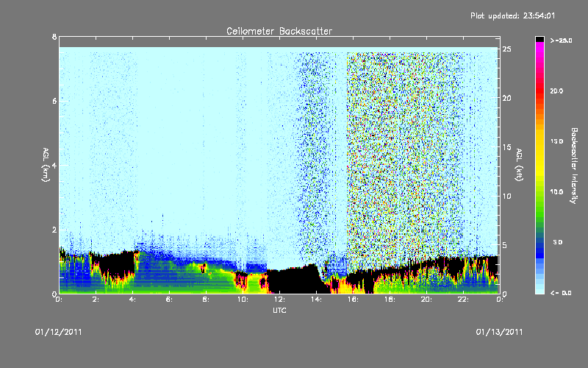Pick the black segment of the colorbar
588x368 pixels.
click(539, 39)
